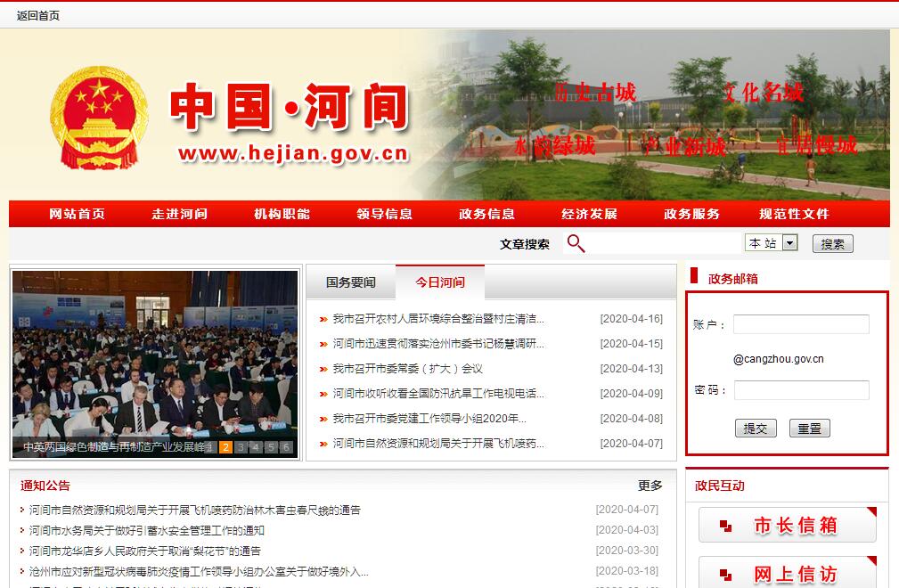
Task: Click the 提交 submit button
Action: (x=756, y=429)
